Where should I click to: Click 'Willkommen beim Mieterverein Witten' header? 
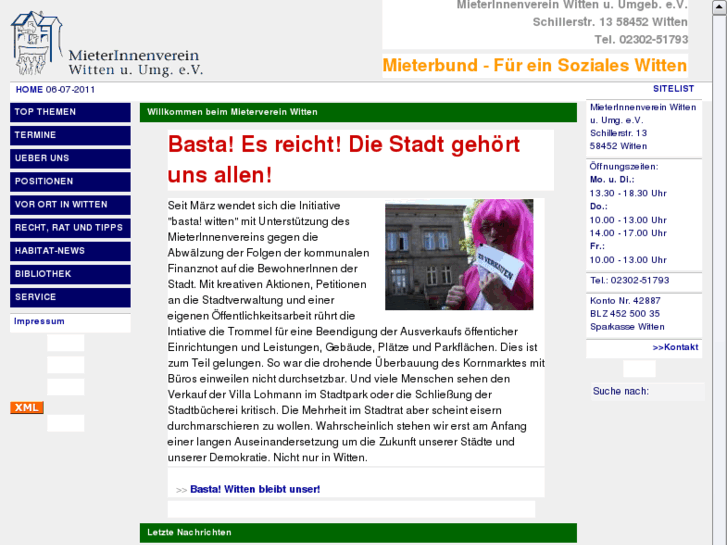click(358, 112)
